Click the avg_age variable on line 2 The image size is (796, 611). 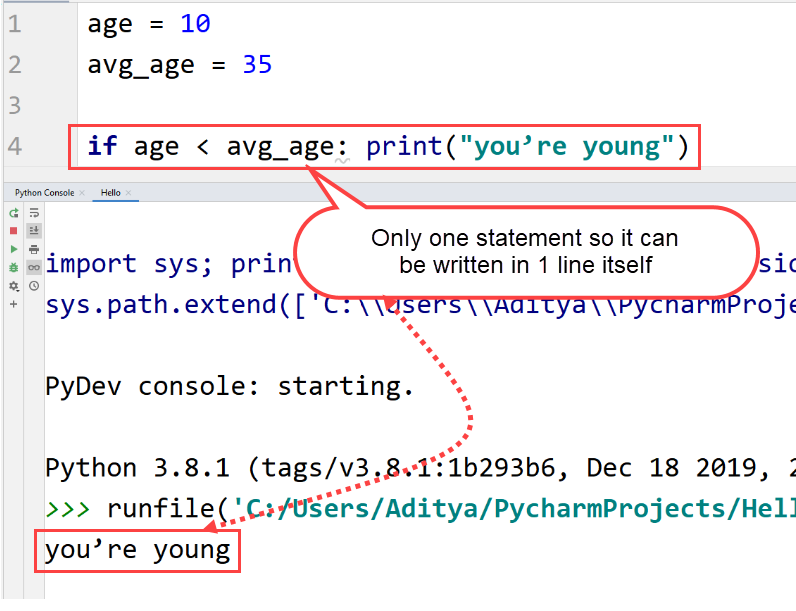click(x=141, y=66)
